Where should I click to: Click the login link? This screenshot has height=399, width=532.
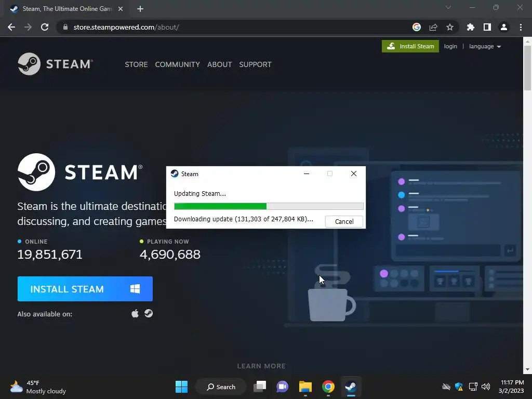450,46
